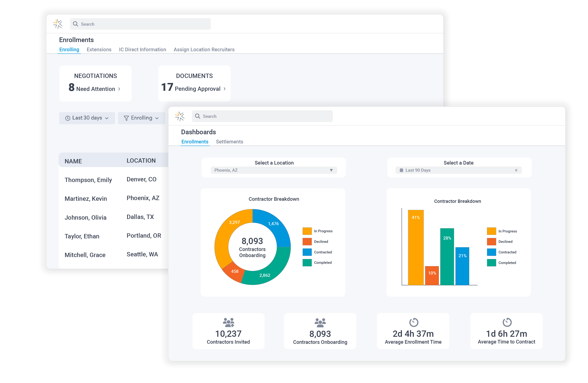Click the app logo in the Enrollments window
588x383 pixels.
(x=58, y=24)
